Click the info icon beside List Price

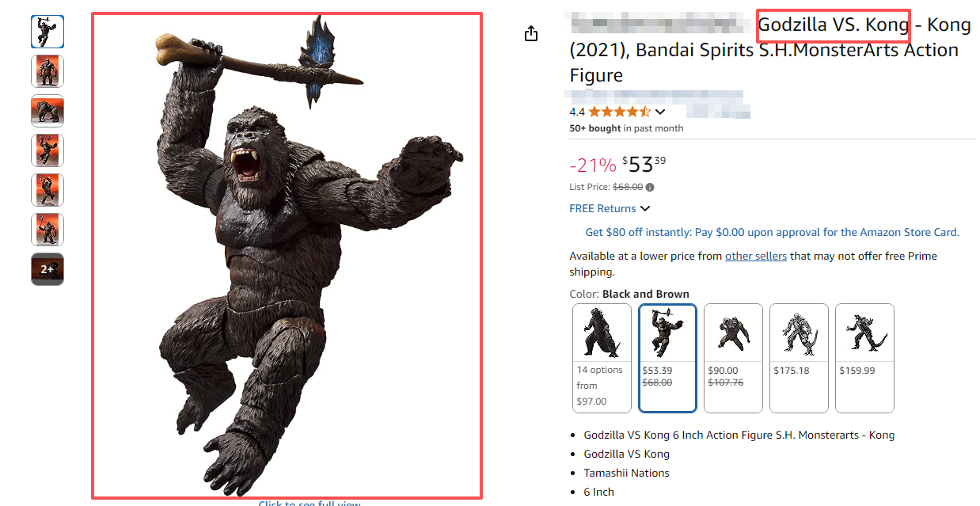(650, 188)
